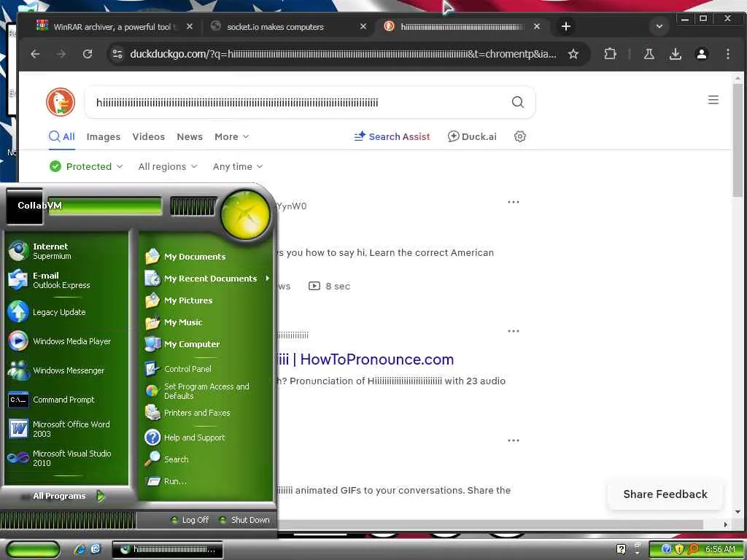The image size is (747, 560).
Task: Close the hiiii search tab
Action: (537, 27)
